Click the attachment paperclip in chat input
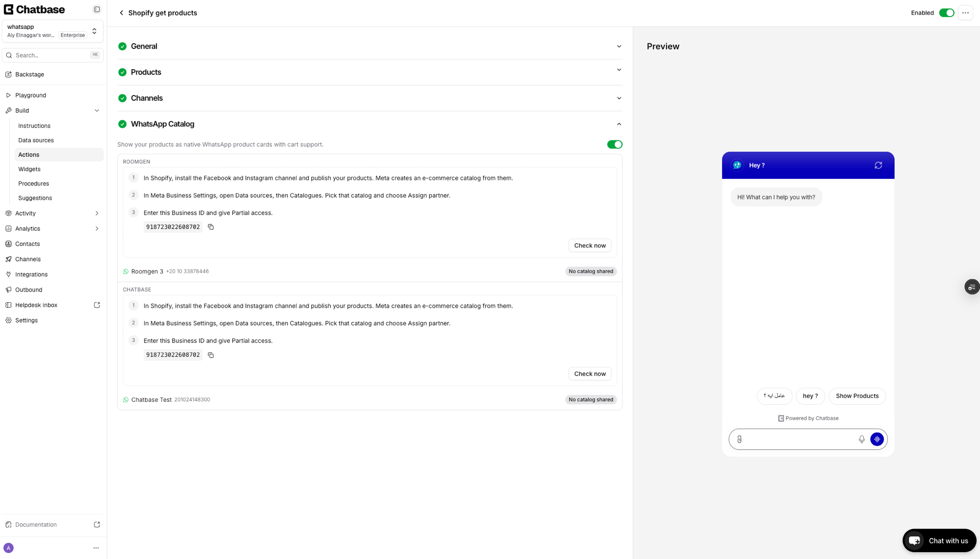Screen dimensions: 980x559 pyautogui.click(x=739, y=439)
